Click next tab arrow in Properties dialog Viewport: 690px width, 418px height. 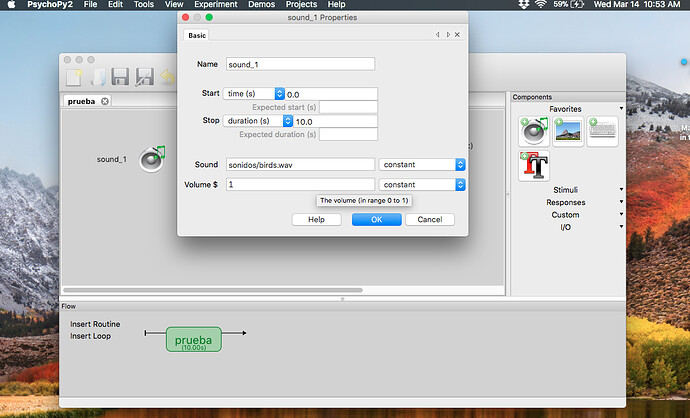point(448,34)
